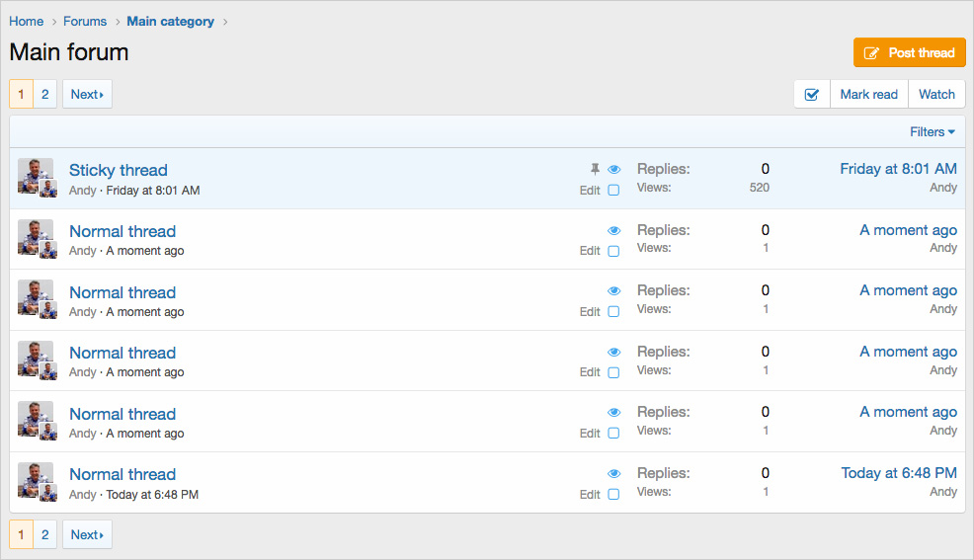Click the eye icon on Sticky thread row
Image resolution: width=974 pixels, height=560 pixels.
point(613,170)
